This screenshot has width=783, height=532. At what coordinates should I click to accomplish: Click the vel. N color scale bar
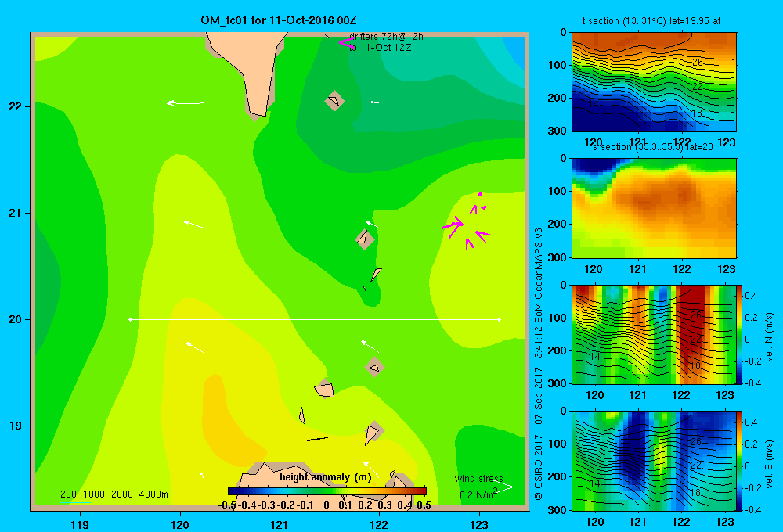(x=740, y=334)
